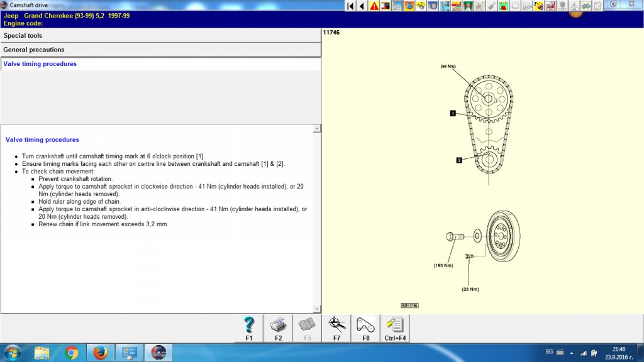Jump to first page arrow icon
The width and height of the screenshot is (644, 362).
click(x=351, y=6)
